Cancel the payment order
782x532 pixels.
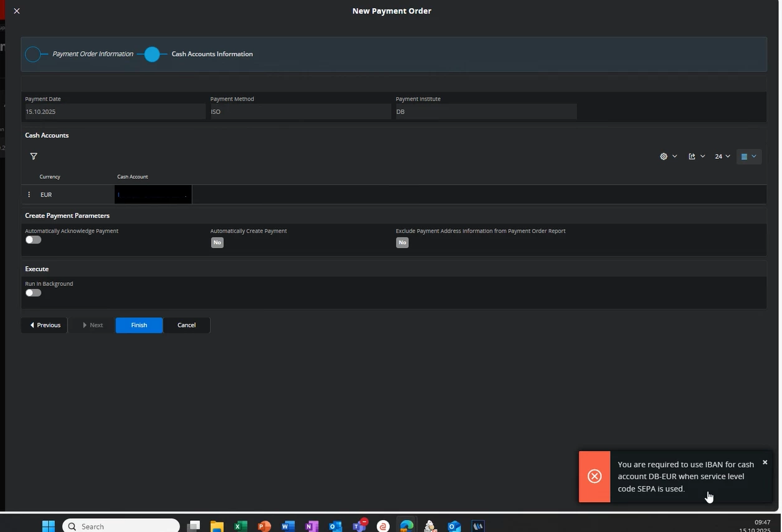coord(186,325)
